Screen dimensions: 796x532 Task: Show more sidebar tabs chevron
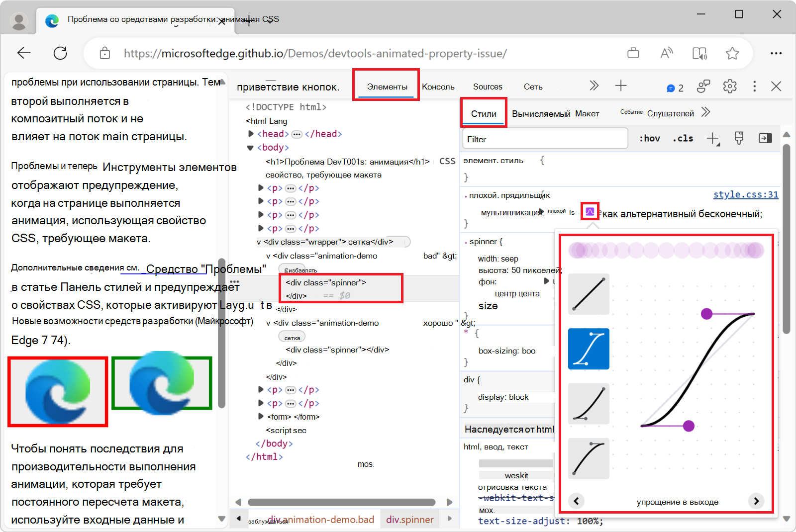coord(705,112)
